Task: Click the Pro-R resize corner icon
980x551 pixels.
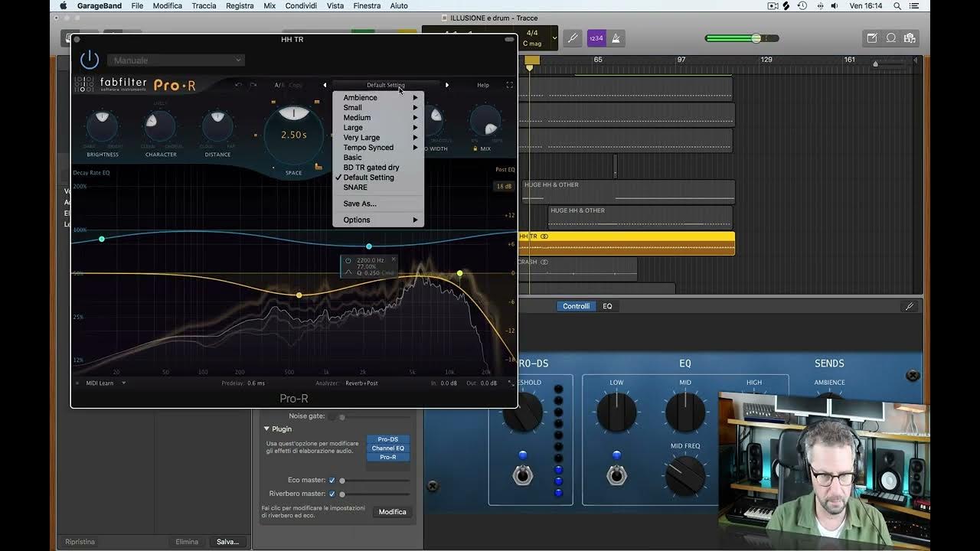Action: 511,383
